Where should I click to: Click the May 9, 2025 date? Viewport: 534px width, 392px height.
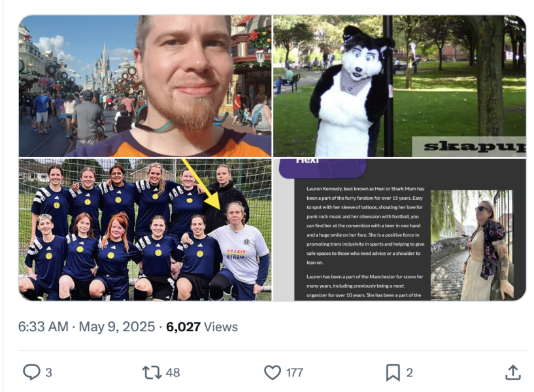pos(117,327)
